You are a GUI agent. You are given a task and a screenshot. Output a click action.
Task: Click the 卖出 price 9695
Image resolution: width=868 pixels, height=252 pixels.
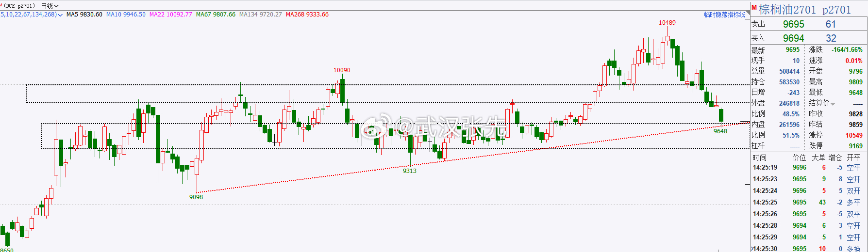pos(793,24)
